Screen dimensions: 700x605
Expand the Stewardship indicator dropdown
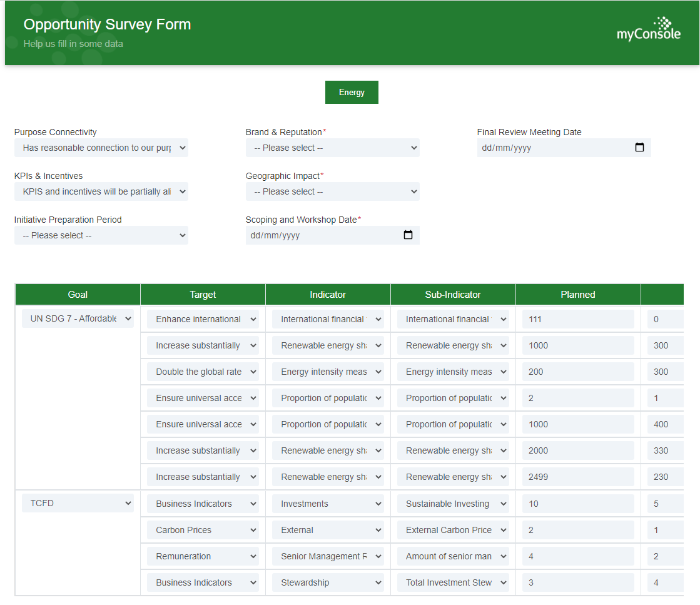click(328, 582)
